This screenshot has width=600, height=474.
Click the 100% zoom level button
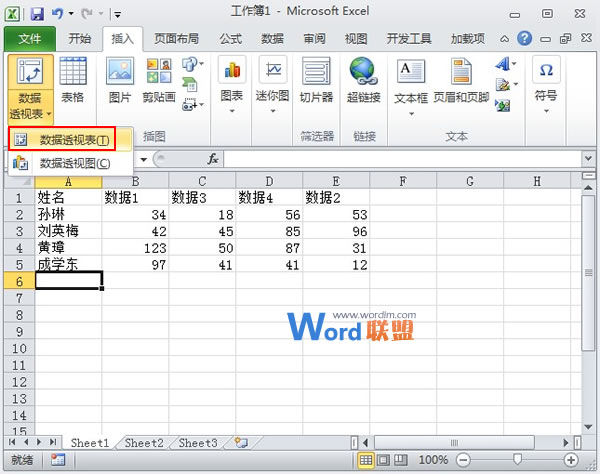(433, 460)
